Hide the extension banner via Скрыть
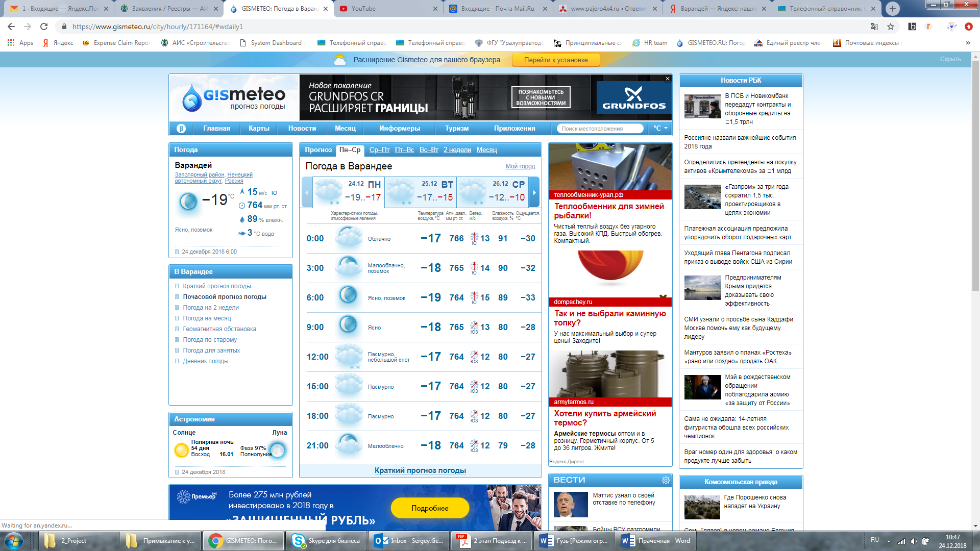This screenshot has height=551, width=980. (950, 59)
